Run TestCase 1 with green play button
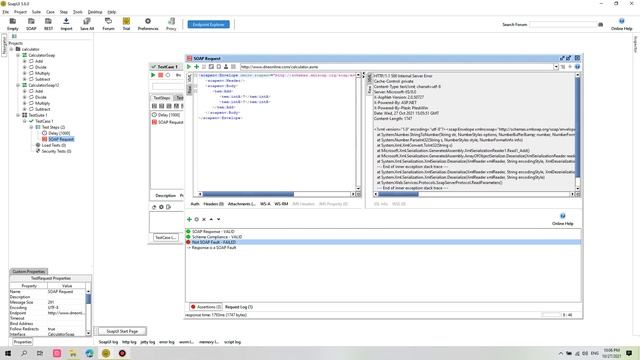The image size is (640, 360). coord(153,75)
